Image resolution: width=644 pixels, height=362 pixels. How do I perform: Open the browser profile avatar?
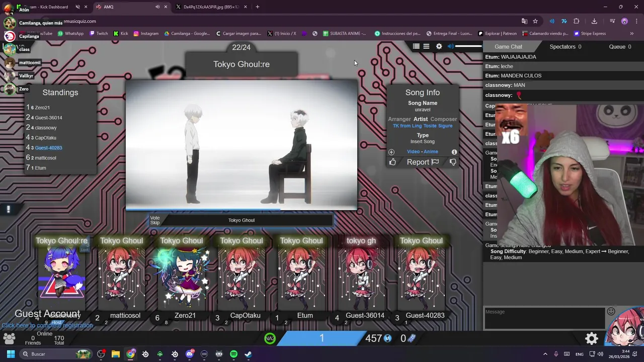point(624,21)
